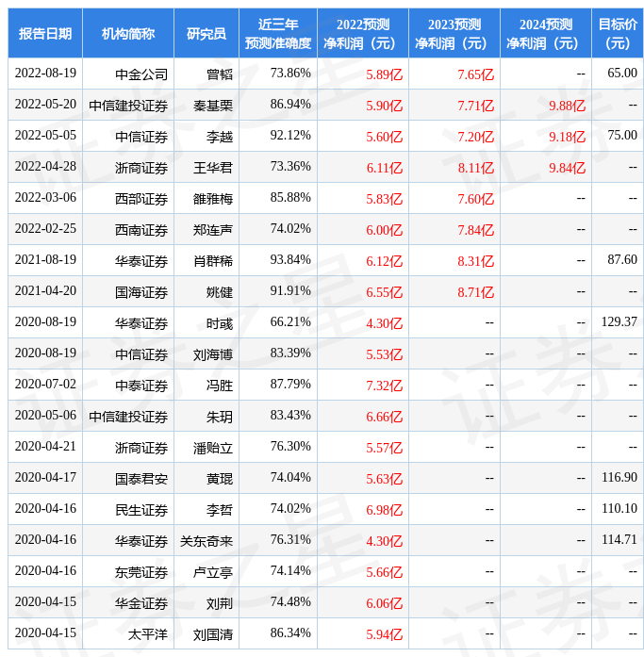Click 2023 forecast 8.71亿
This screenshot has width=644, height=657.
point(475,292)
